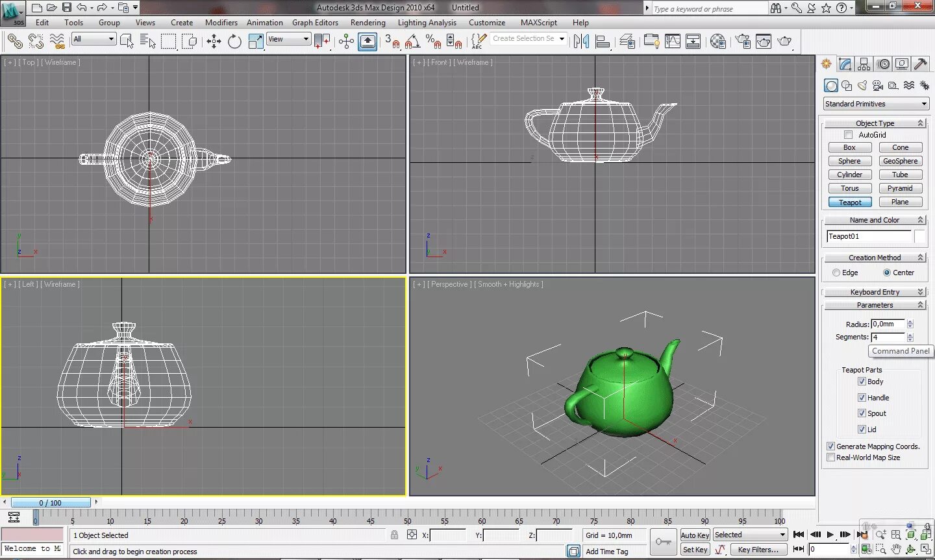
Task: Open the Modifiers menu
Action: (221, 23)
